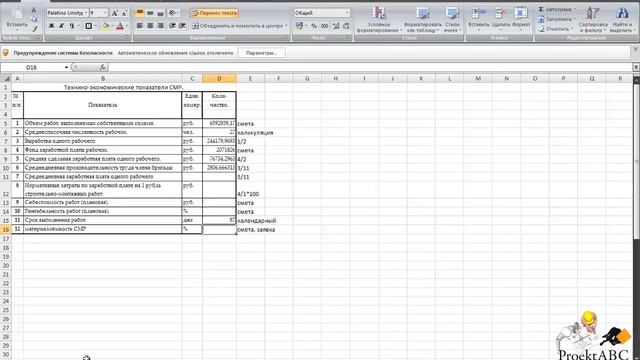Viewport: 640px width, 360px height.
Task: Open Найти и выделить binoculars
Action: [622, 19]
